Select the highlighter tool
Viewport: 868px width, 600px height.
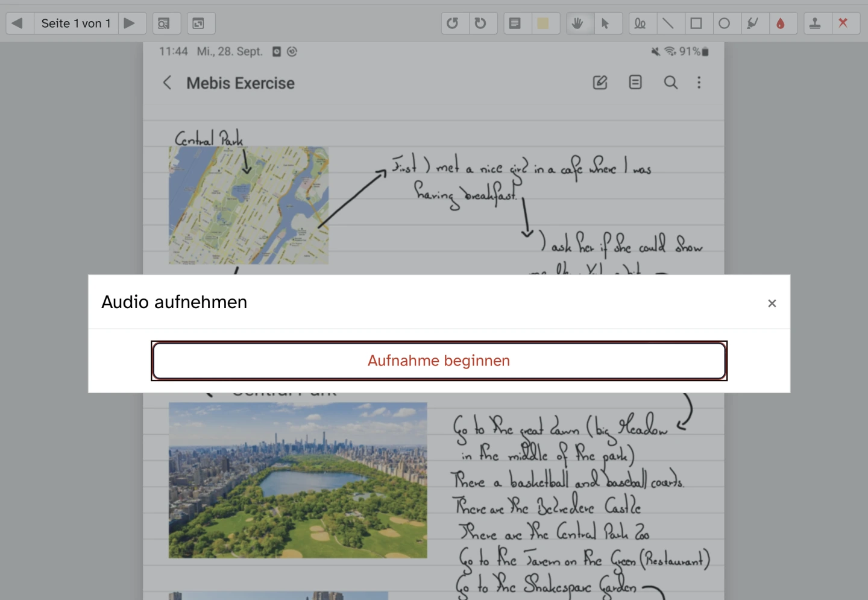coord(752,24)
